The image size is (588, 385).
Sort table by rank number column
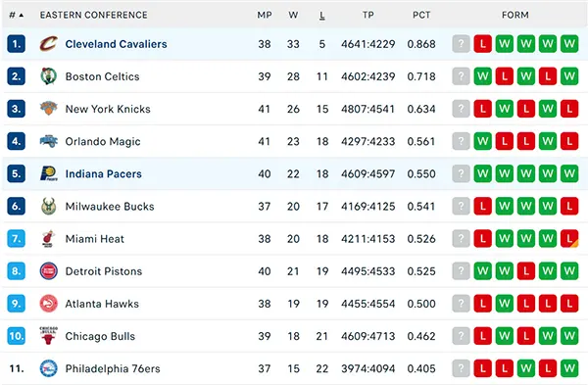click(16, 15)
